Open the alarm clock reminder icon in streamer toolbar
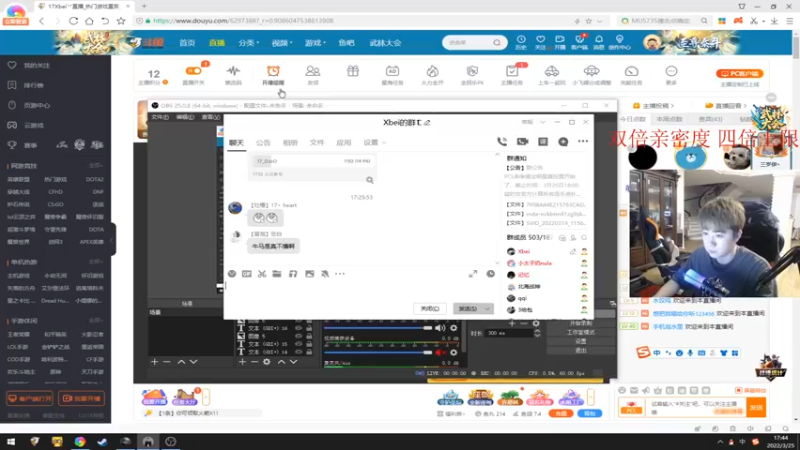Viewport: 800px width, 450px height. coord(273,71)
